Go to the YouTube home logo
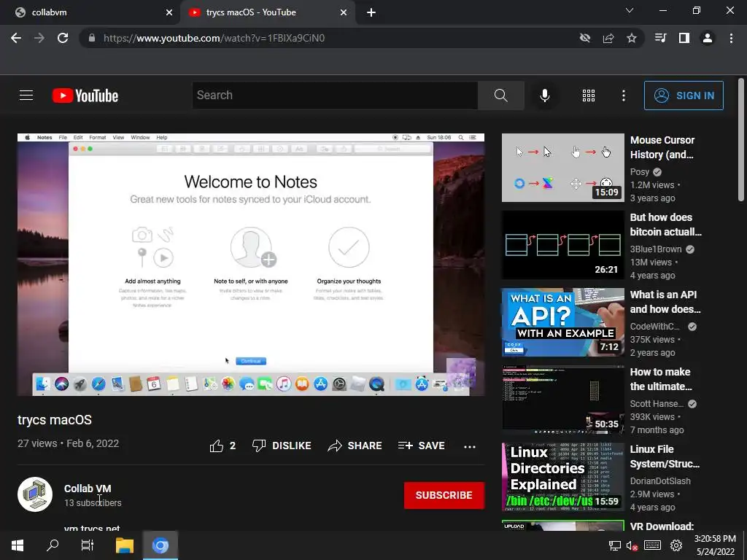The image size is (747, 560). [85, 96]
